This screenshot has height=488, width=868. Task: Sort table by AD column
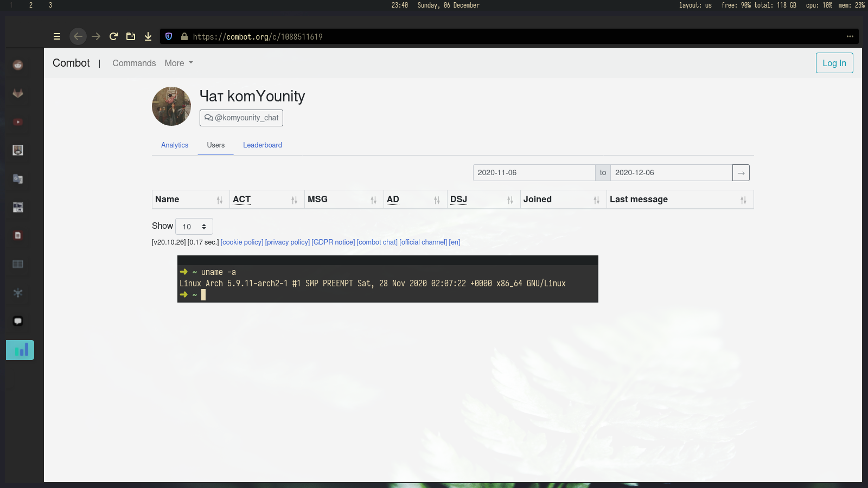(416, 200)
